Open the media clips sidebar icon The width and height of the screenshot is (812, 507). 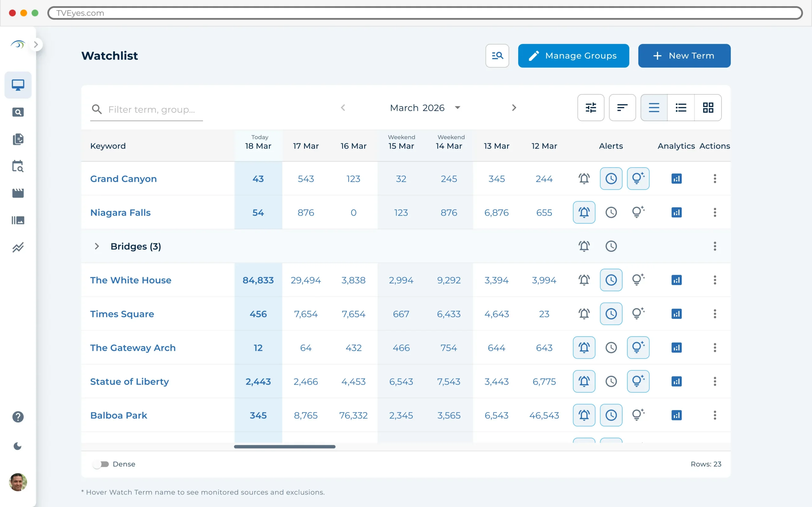pyautogui.click(x=18, y=193)
